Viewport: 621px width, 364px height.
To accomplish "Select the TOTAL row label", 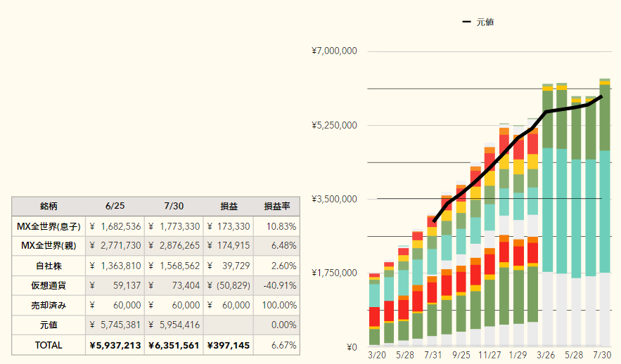I will click(49, 345).
